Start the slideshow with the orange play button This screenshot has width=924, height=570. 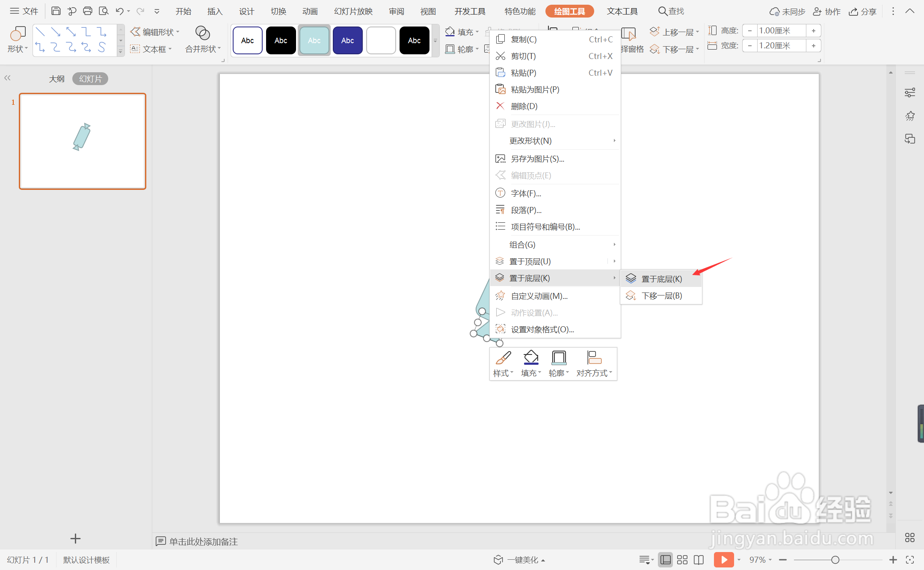click(x=723, y=560)
